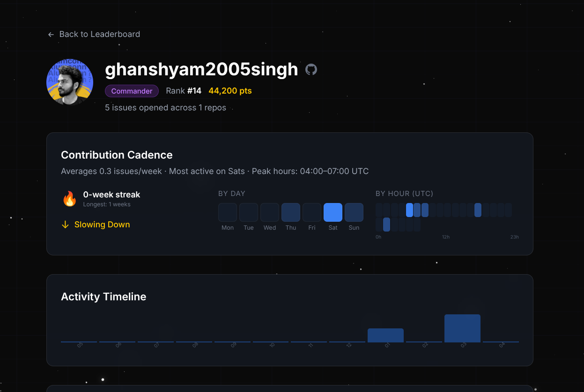Screen dimensions: 584x392
Task: Click 'Longest: 1 weeks' text
Action: [107, 204]
